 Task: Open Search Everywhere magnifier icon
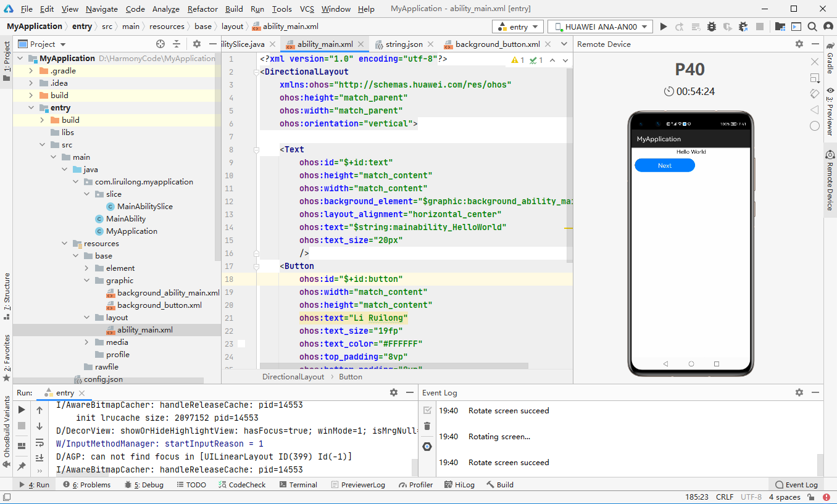pos(812,27)
